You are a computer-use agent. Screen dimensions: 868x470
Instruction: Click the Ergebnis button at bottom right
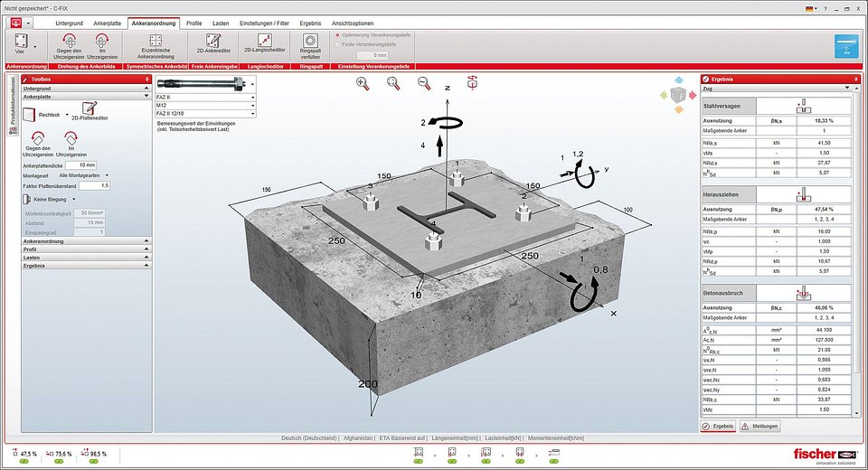pyautogui.click(x=718, y=426)
